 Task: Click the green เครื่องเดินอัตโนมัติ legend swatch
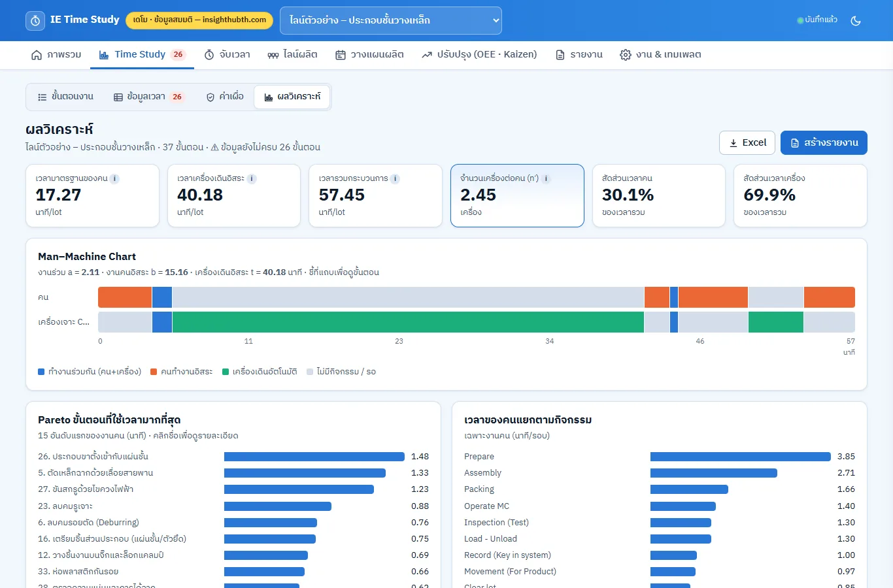226,372
